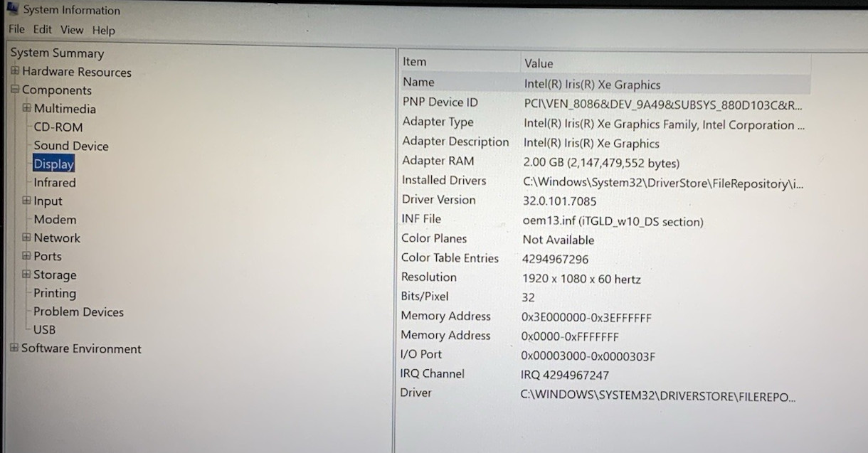
Task: Select the Printing tree item
Action: pyautogui.click(x=55, y=293)
